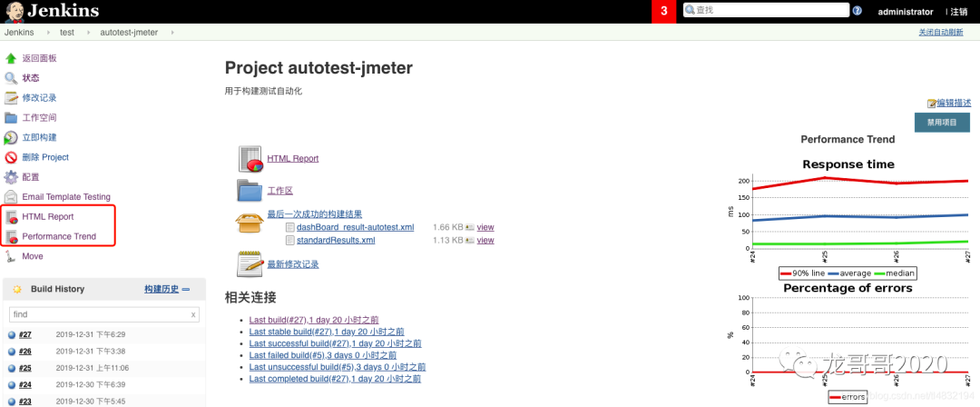Open the 工作区 workspace link
This screenshot has height=407, width=980.
point(280,191)
